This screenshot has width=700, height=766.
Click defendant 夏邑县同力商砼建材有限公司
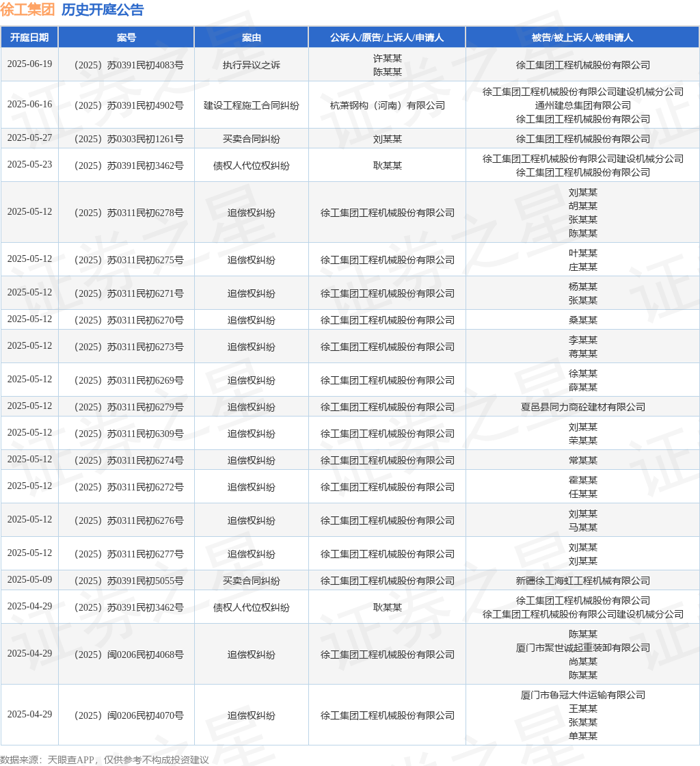[583, 408]
